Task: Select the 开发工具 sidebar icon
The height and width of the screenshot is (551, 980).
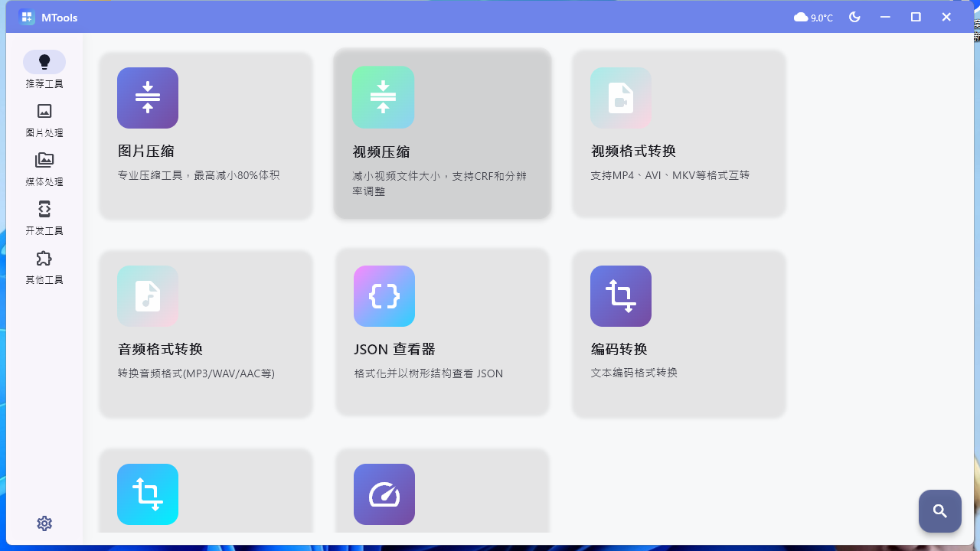Action: click(x=44, y=209)
